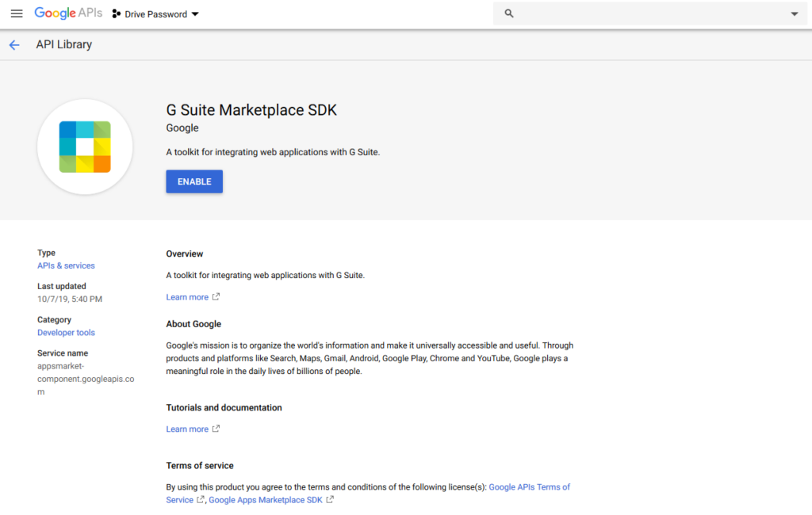Click the Last updated date 10/7/19, 5:40 PM
This screenshot has width=812, height=515.
[x=70, y=299]
